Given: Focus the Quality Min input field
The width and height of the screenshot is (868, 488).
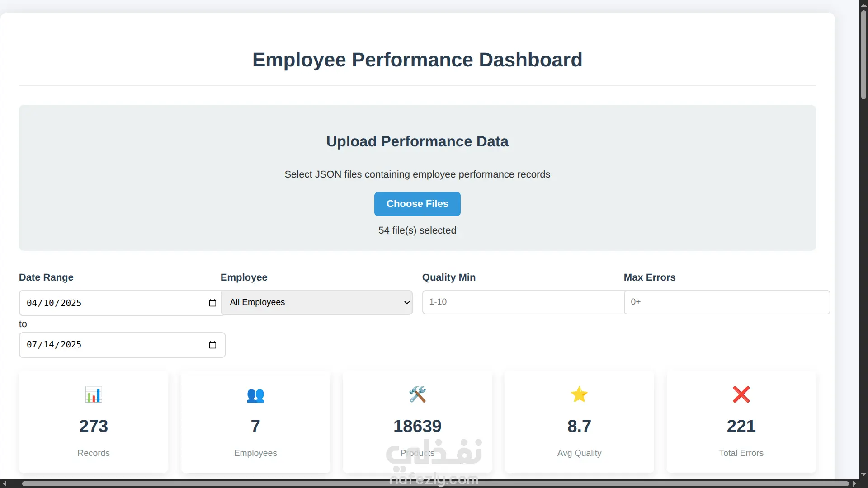Looking at the screenshot, I should pos(522,302).
